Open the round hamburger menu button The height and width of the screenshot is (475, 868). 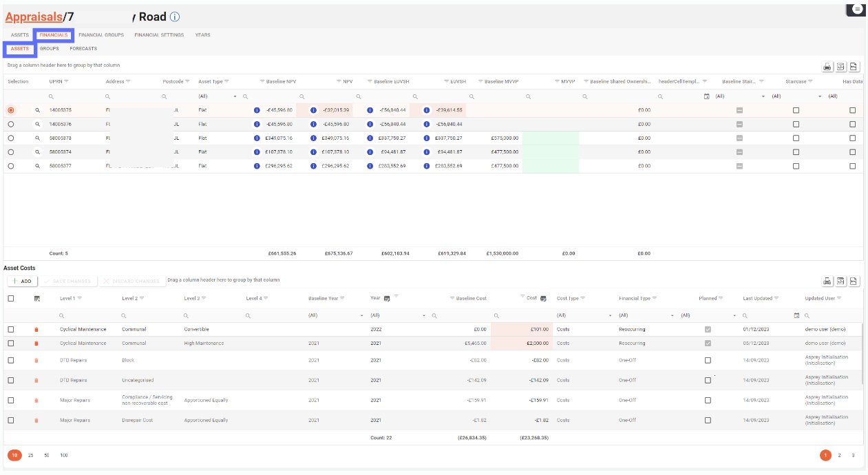[857, 9]
